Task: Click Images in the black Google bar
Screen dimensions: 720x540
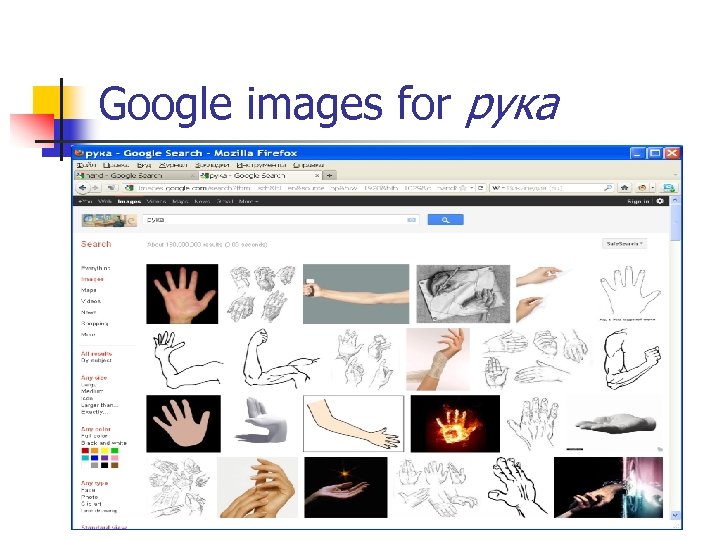Action: pyautogui.click(x=129, y=202)
